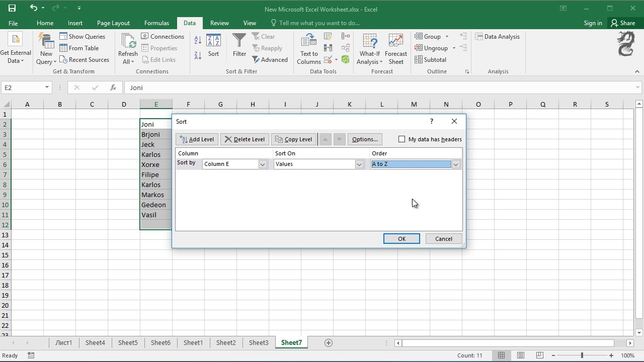Click the Share button
644x362 pixels.
623,23
